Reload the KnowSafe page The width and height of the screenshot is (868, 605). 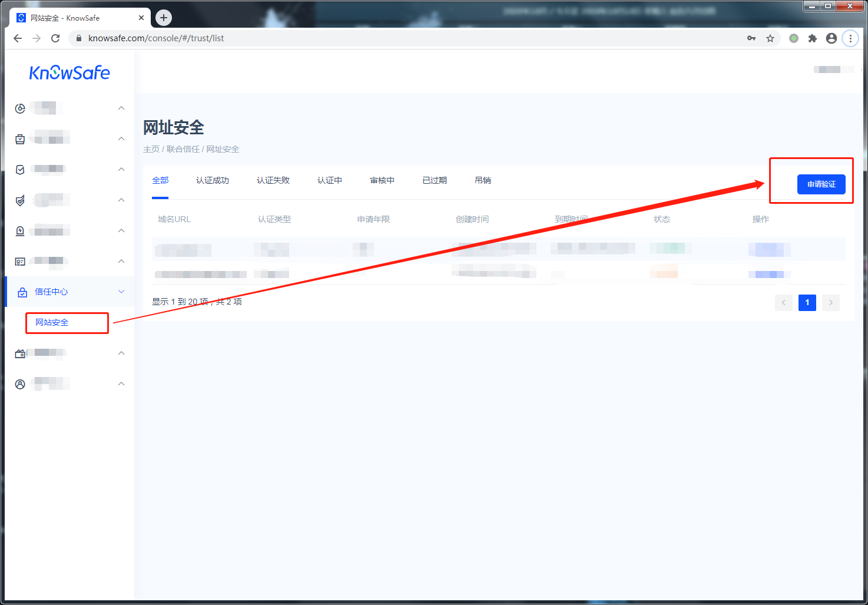tap(55, 38)
